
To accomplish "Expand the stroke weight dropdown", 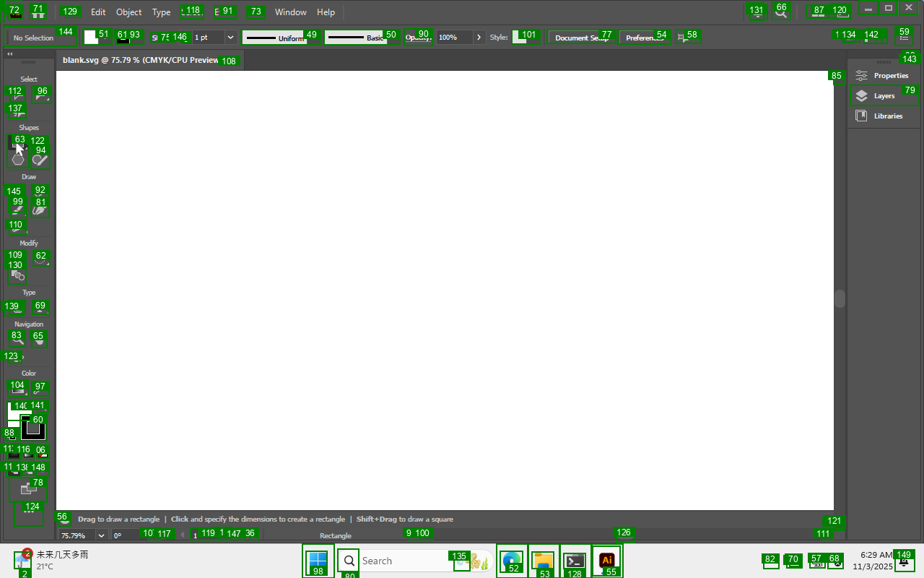I will [230, 37].
